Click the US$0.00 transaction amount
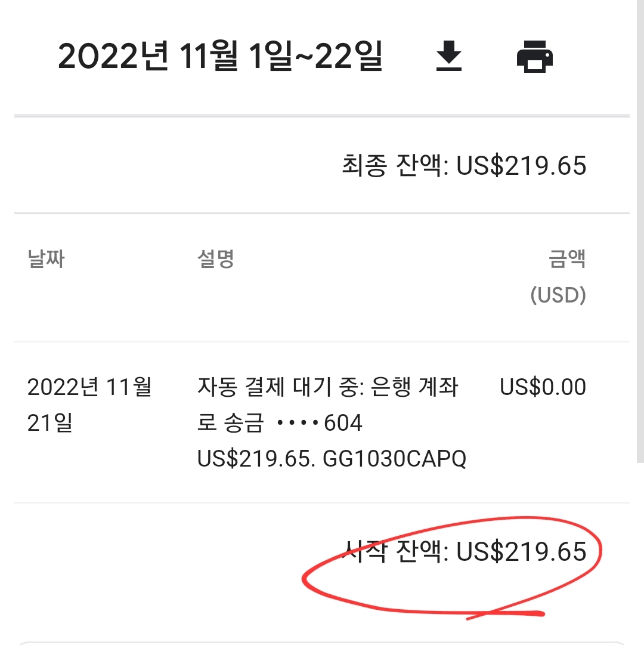644x645 pixels. tap(543, 387)
